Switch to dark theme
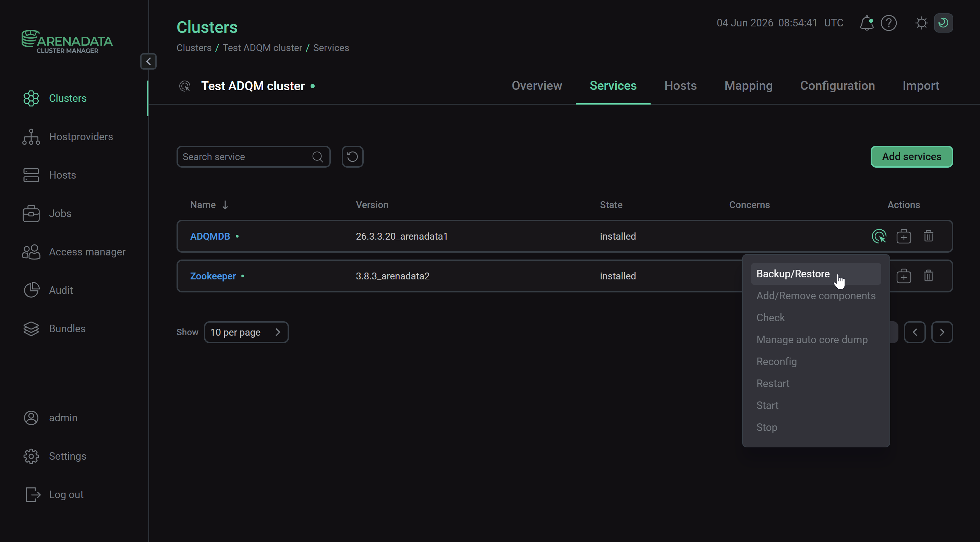The image size is (980, 542). point(943,23)
